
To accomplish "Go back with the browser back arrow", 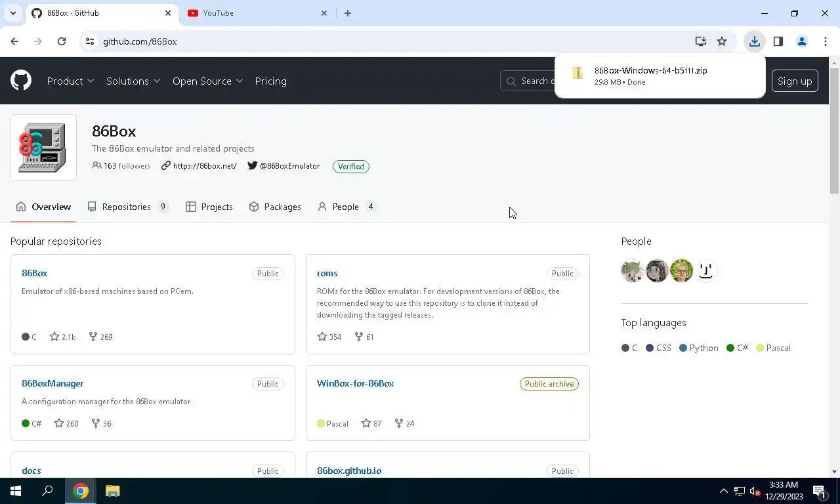I will click(14, 41).
